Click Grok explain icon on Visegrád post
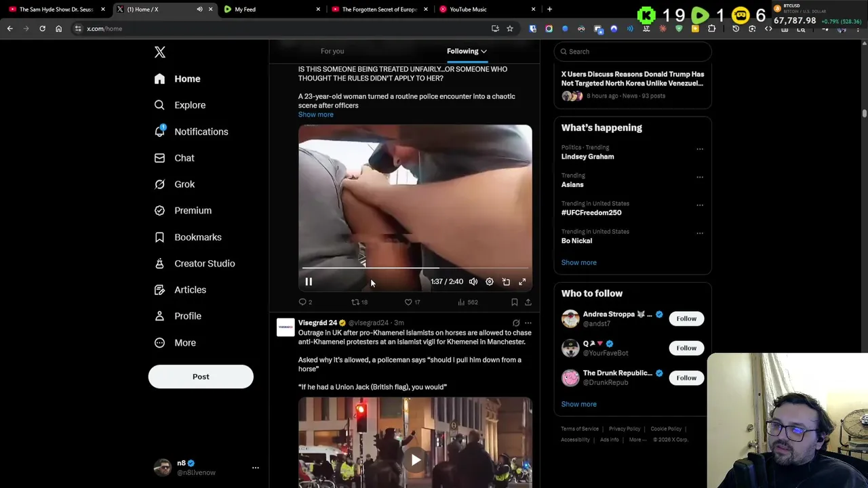This screenshot has width=868, height=488. (516, 323)
